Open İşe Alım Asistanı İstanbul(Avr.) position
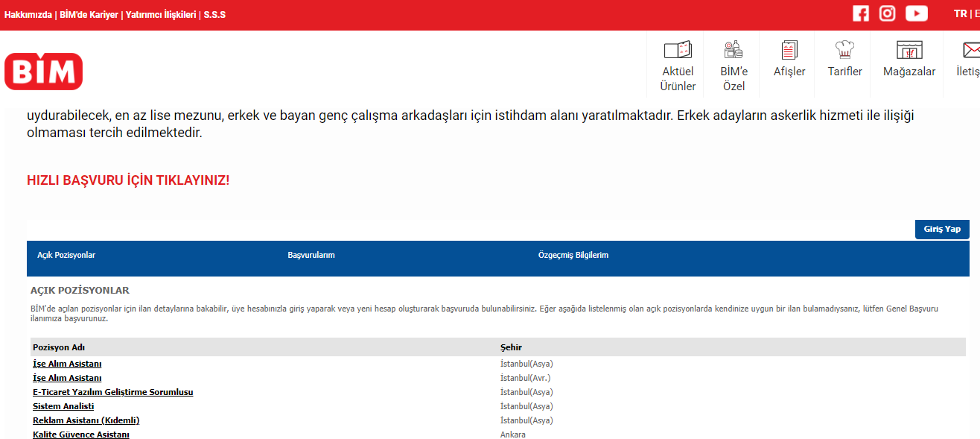The image size is (980, 439). (x=67, y=378)
